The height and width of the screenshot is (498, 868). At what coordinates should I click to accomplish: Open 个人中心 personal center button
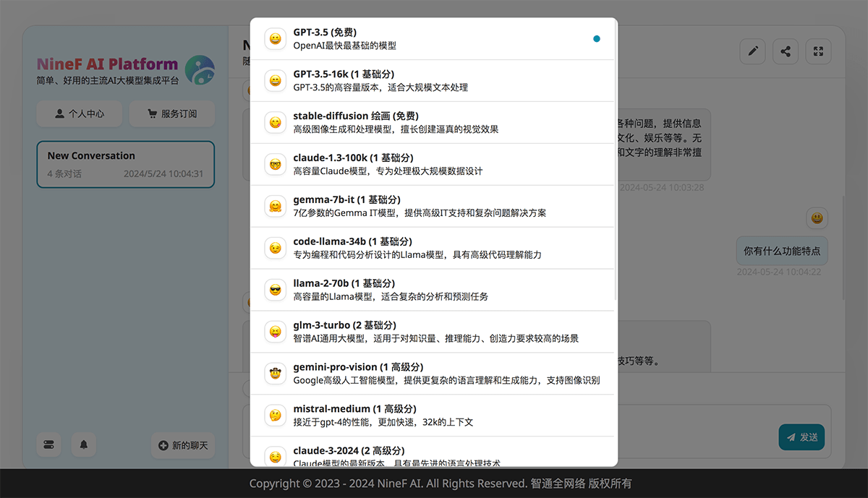80,113
